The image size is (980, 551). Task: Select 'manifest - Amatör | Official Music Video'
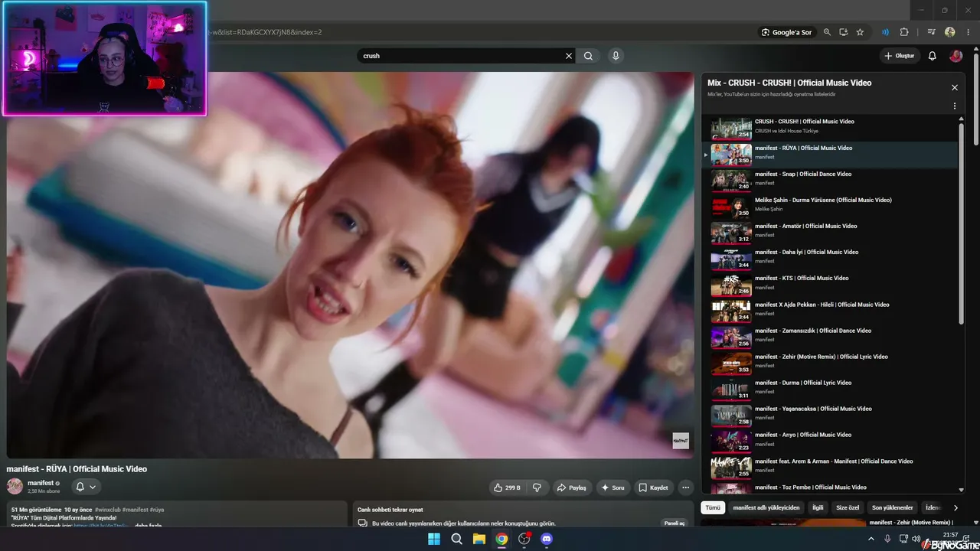coord(830,232)
